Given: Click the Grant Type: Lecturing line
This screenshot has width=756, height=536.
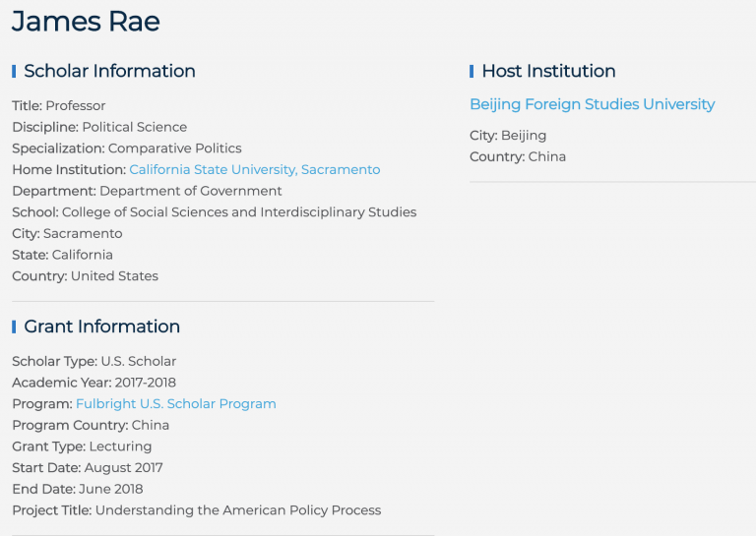Looking at the screenshot, I should [x=82, y=447].
